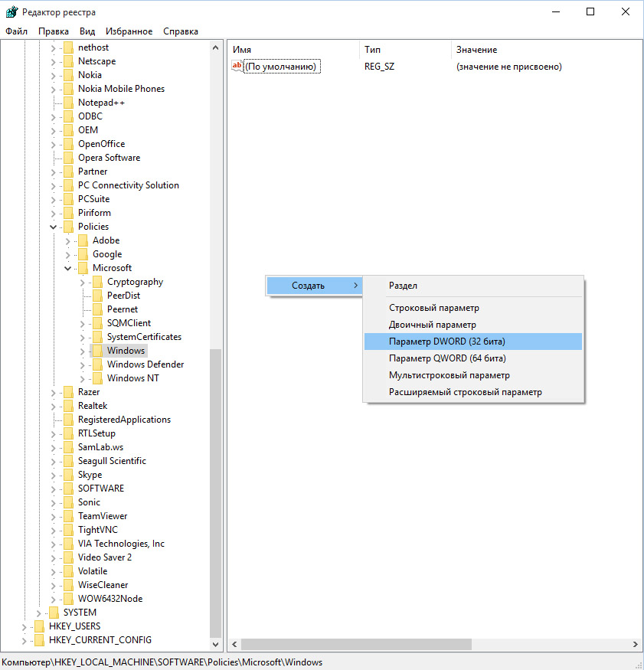Screen dimensions: 644x670
Task: Select the Cryptography folder icon
Action: pos(97,282)
